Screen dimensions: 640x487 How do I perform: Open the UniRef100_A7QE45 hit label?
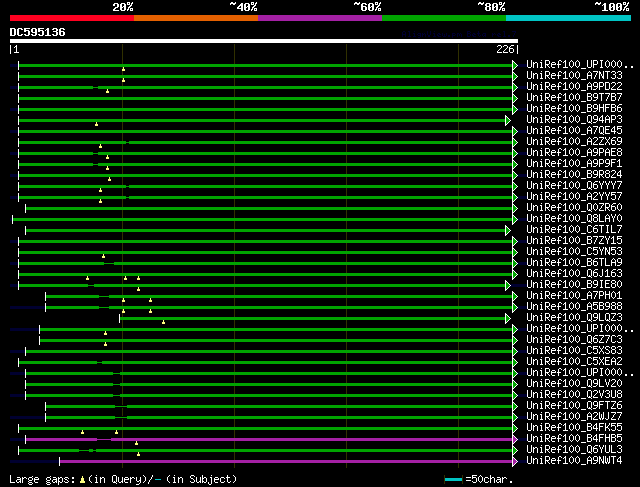574,131
